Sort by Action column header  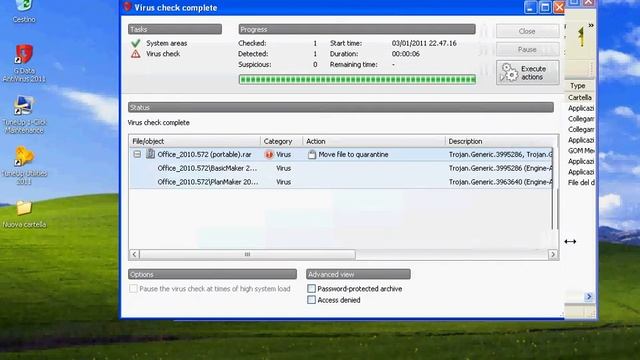[374, 141]
